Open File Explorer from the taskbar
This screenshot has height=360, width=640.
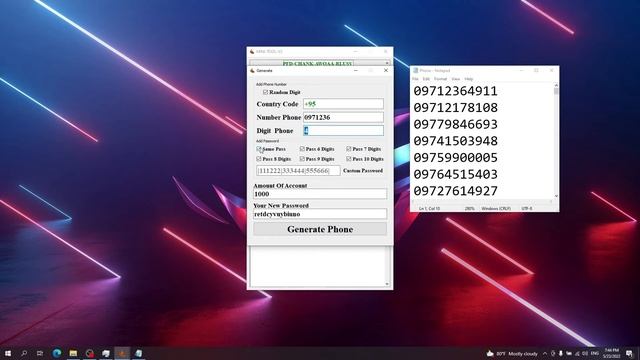(x=73, y=353)
